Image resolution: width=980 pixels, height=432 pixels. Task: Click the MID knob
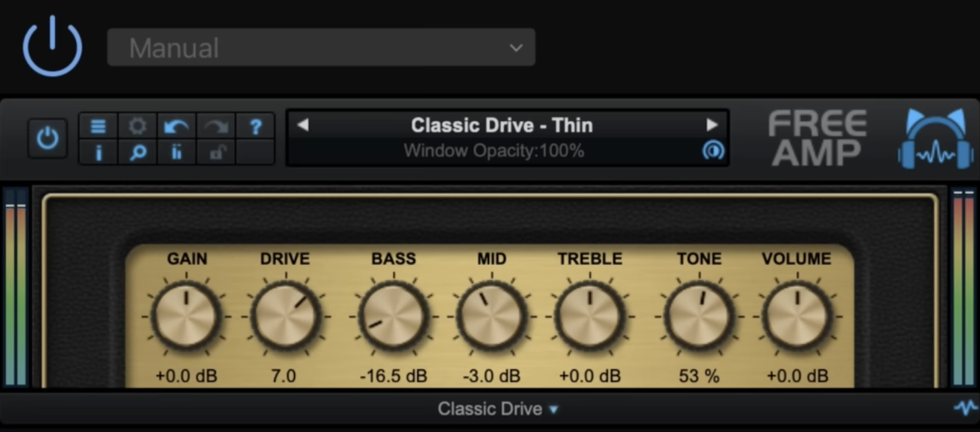coord(492,316)
